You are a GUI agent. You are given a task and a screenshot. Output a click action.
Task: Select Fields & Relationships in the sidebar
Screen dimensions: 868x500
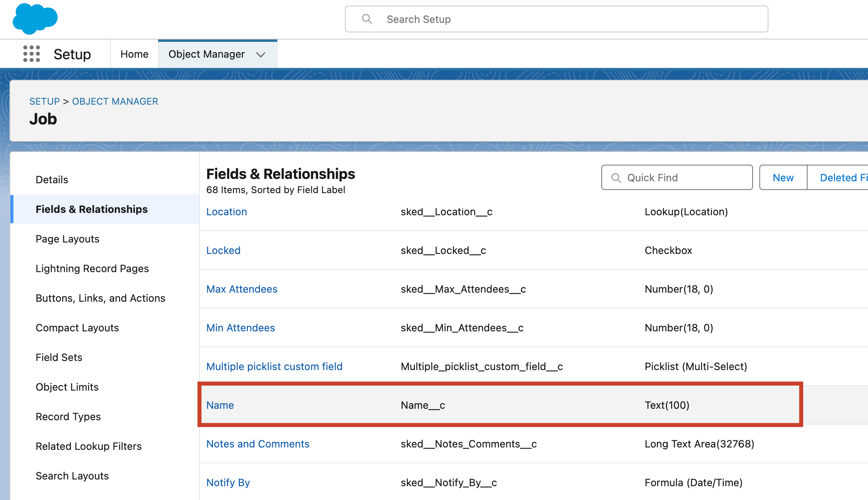tap(92, 209)
